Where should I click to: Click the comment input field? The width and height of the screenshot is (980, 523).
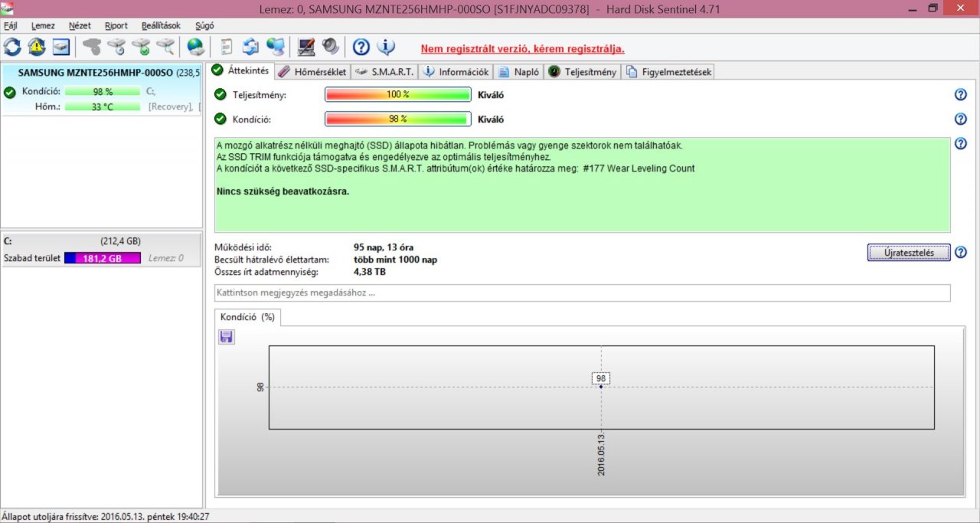tap(582, 293)
